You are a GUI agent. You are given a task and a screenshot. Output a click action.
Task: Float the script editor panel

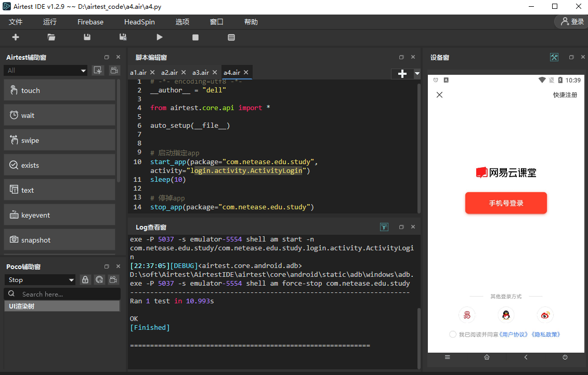[x=401, y=57]
